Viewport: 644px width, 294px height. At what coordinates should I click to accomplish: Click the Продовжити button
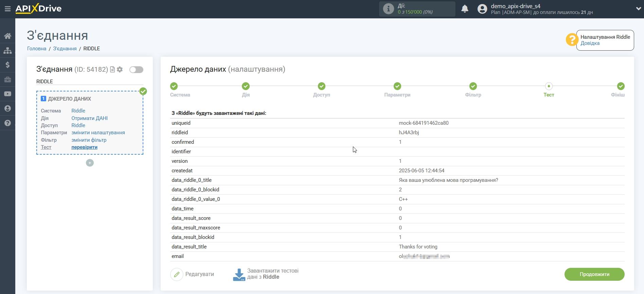click(594, 274)
